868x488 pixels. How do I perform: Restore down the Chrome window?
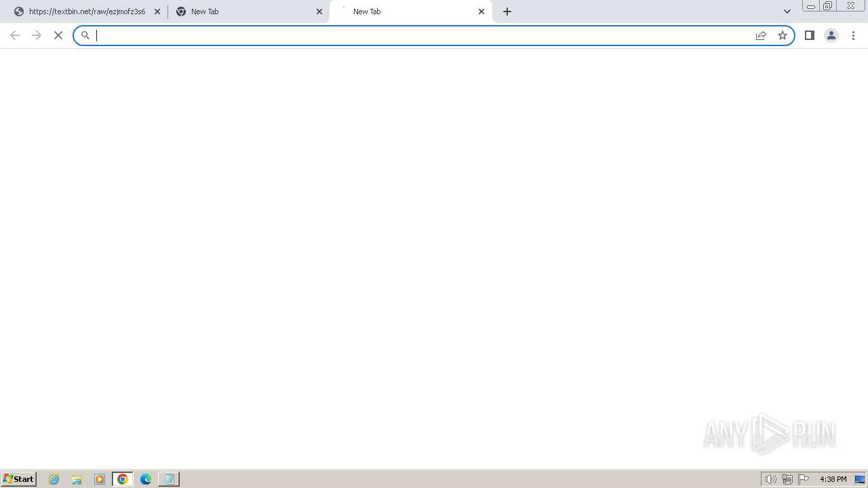pyautogui.click(x=828, y=6)
